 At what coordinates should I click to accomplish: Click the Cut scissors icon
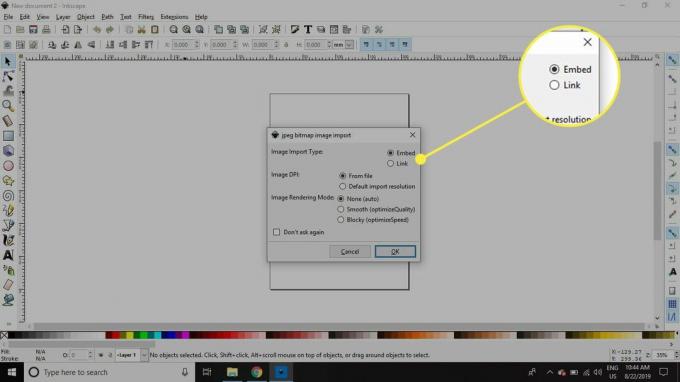(x=141, y=29)
